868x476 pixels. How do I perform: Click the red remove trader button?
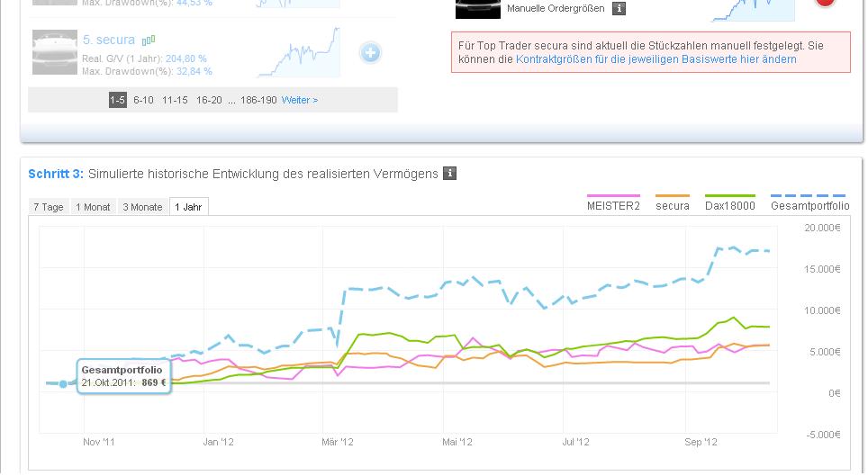(x=825, y=3)
